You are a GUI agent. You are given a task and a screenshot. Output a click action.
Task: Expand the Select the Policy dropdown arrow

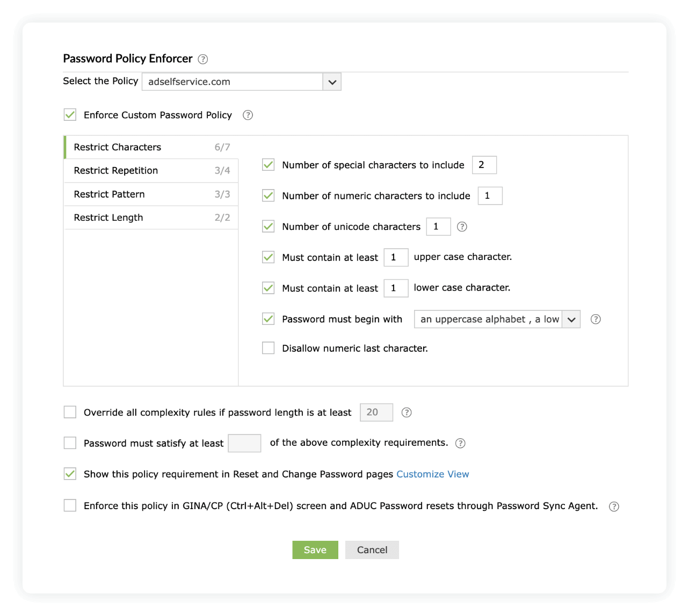tap(332, 82)
